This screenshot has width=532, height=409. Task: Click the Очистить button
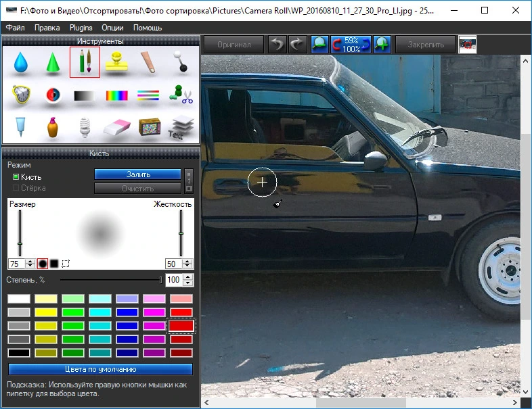138,189
